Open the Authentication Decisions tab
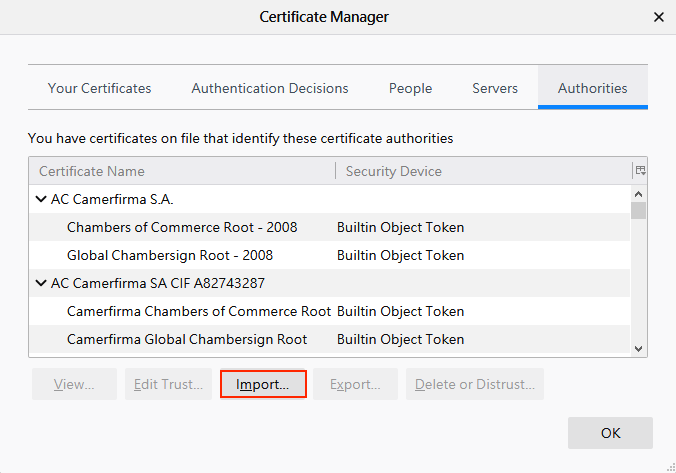676x473 pixels. pyautogui.click(x=270, y=88)
